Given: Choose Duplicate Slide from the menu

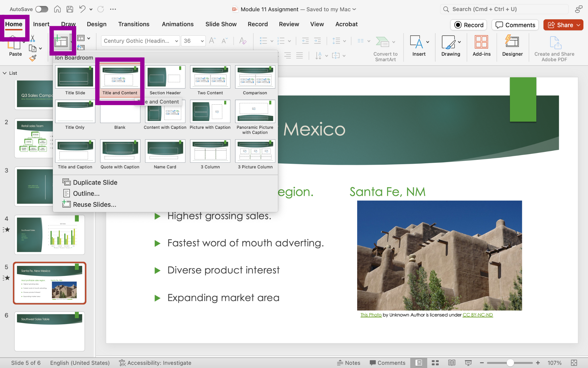Looking at the screenshot, I should click(90, 182).
